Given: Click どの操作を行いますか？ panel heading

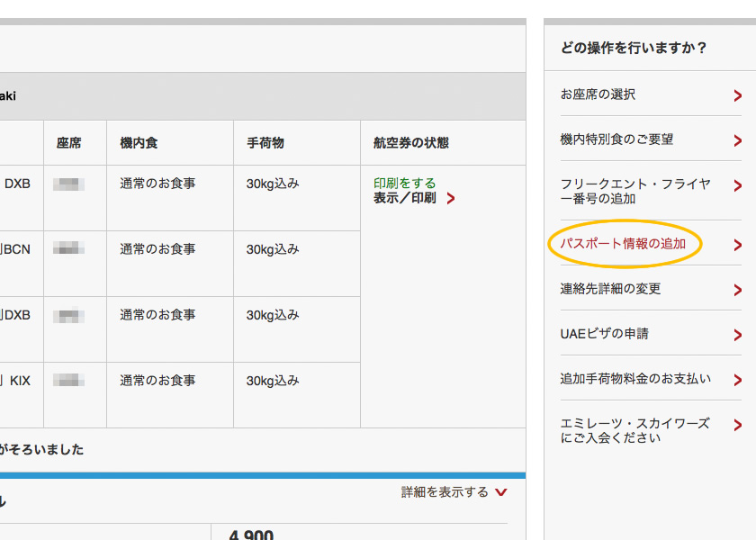Looking at the screenshot, I should click(x=634, y=48).
